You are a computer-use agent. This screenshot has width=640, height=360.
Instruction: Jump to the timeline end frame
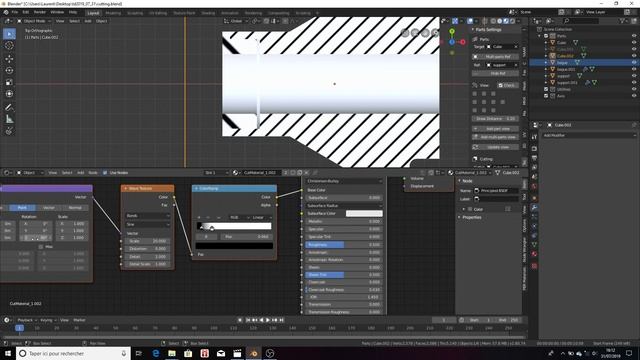tap(282, 320)
